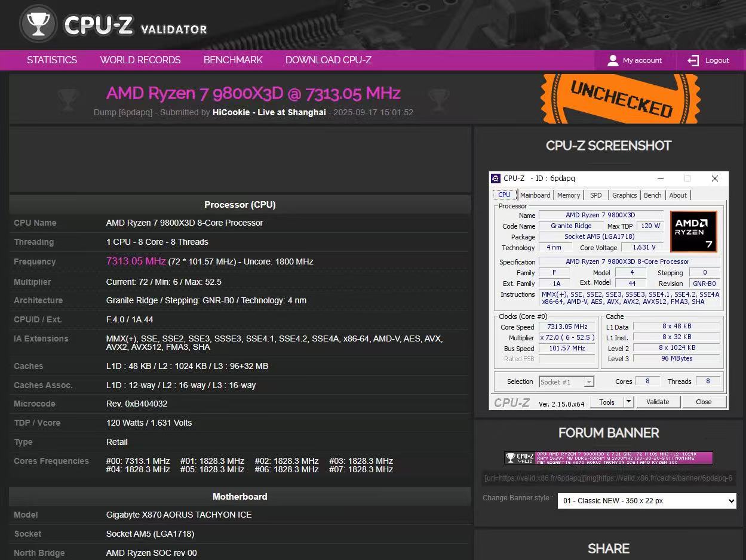Select the forum banner BBCode text field
This screenshot has width=746, height=560.
(x=608, y=478)
